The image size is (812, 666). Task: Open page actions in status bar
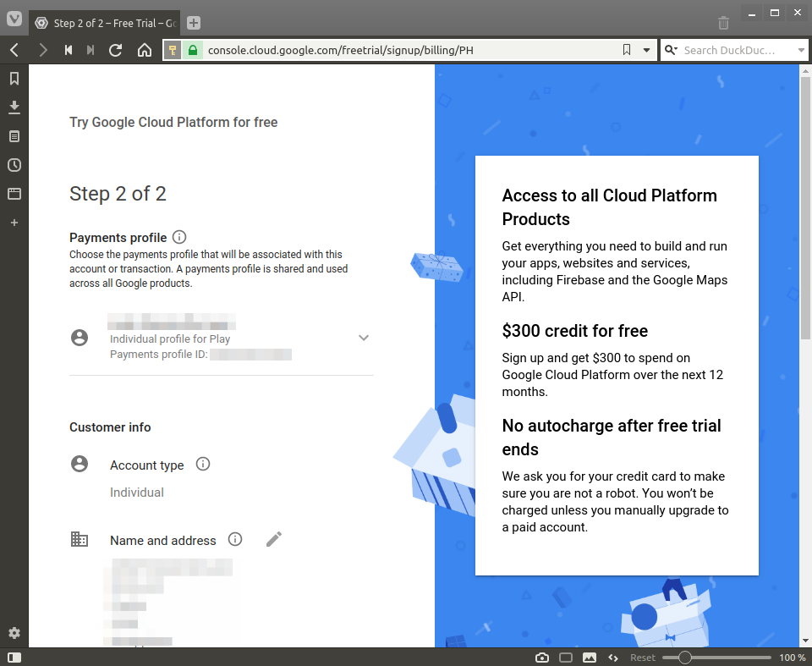614,658
